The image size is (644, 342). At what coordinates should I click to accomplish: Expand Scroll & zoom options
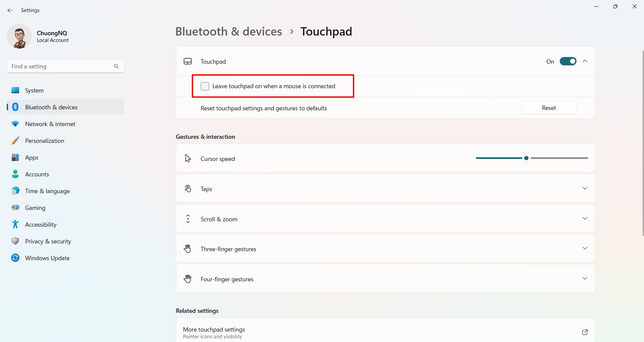[x=585, y=219]
